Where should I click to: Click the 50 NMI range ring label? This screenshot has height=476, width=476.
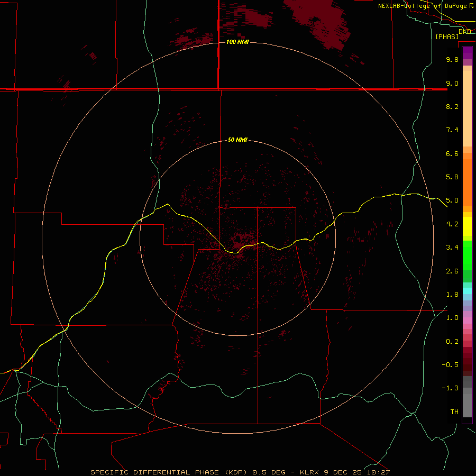pos(237,140)
